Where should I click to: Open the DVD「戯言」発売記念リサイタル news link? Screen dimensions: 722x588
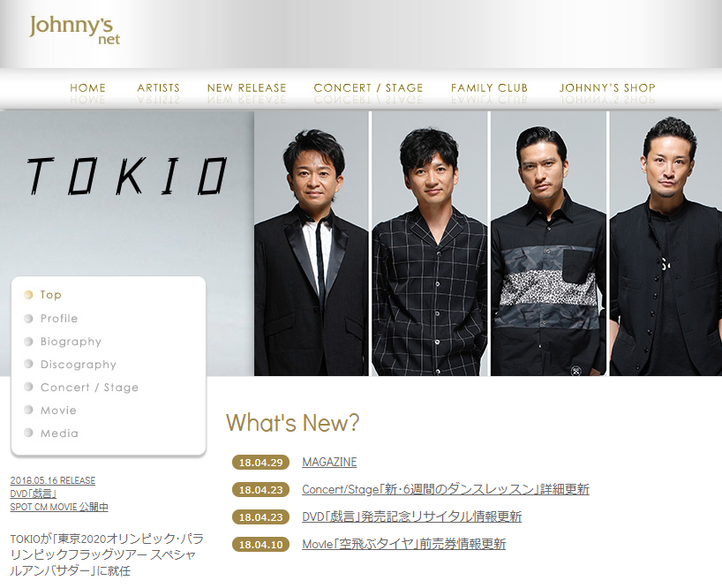(x=411, y=516)
